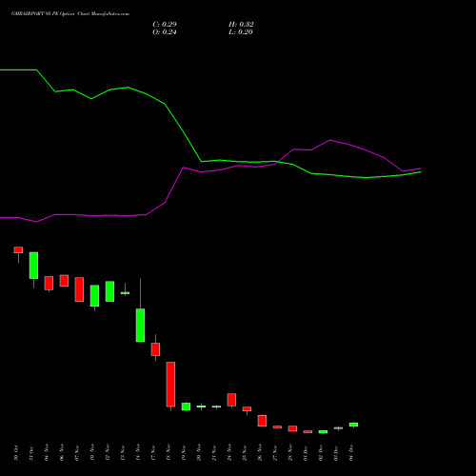Select the long red candlestick for 18 Nov
Screen dimensions: 476x476
pos(170,385)
